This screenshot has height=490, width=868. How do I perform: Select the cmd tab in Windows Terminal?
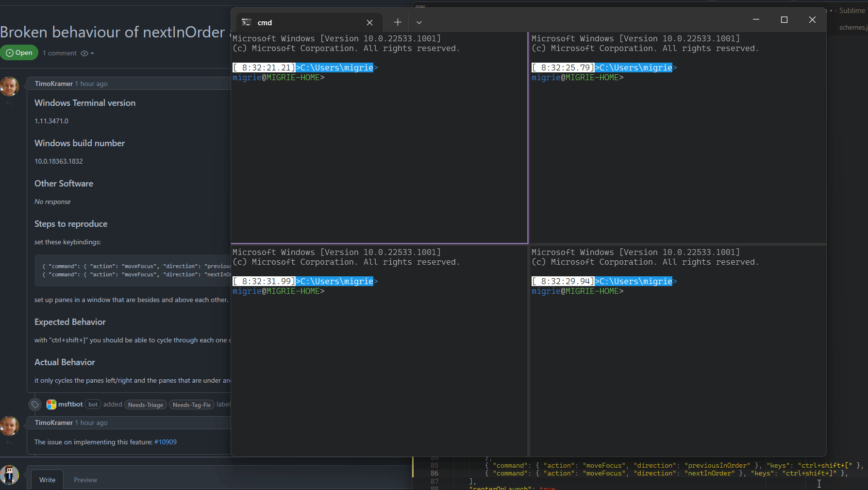309,22
